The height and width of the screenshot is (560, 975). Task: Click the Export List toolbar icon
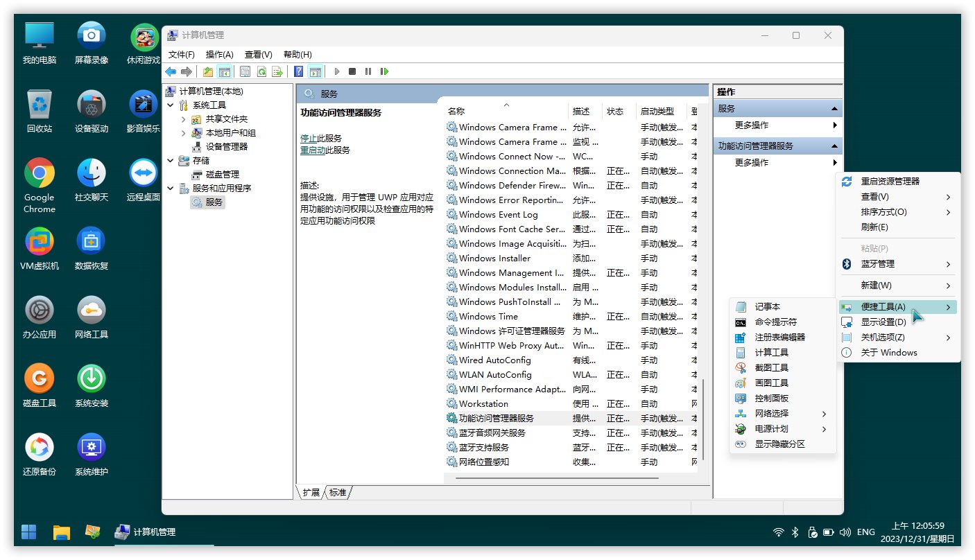pos(277,71)
